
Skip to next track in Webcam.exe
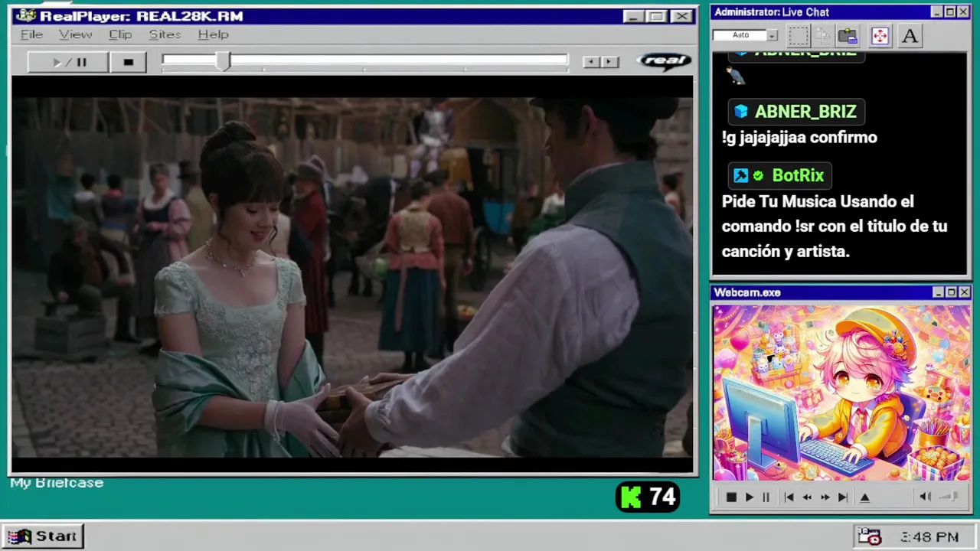842,497
